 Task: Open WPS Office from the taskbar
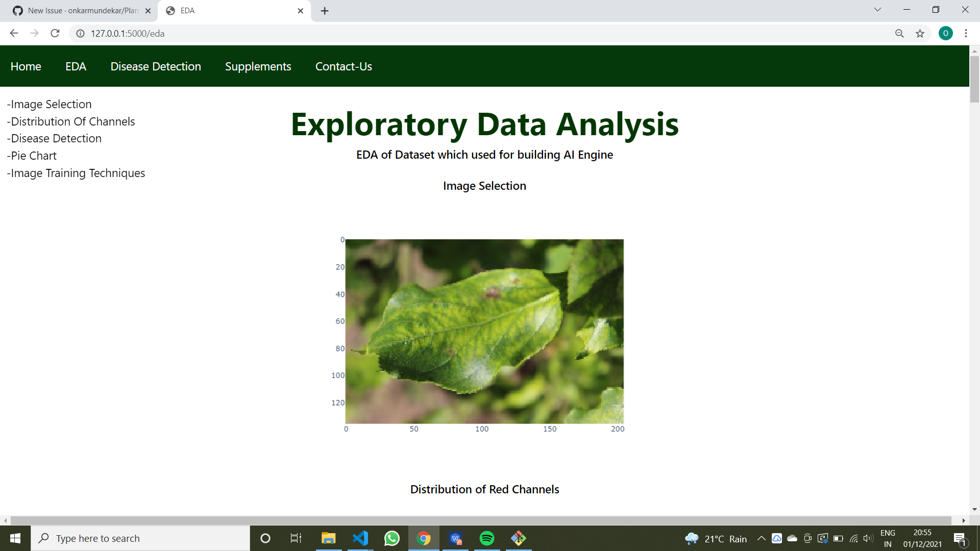456,538
